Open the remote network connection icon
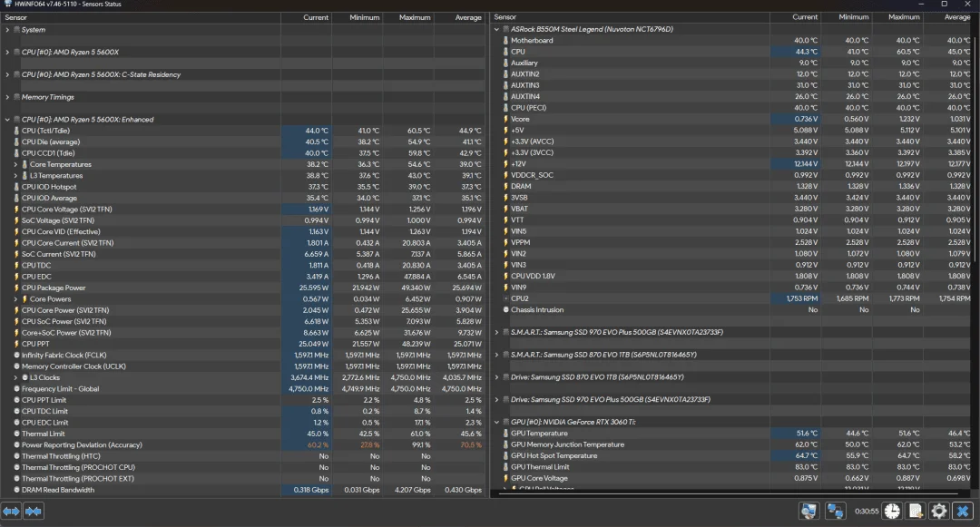This screenshot has height=527, width=980. pyautogui.click(x=835, y=511)
